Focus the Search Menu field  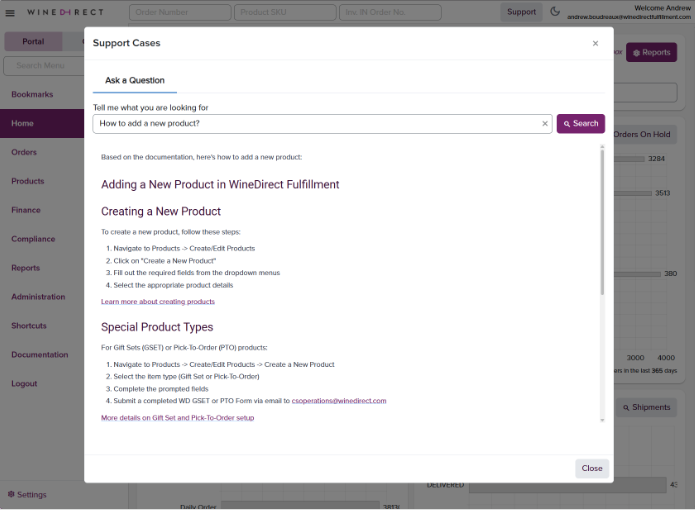[44, 66]
